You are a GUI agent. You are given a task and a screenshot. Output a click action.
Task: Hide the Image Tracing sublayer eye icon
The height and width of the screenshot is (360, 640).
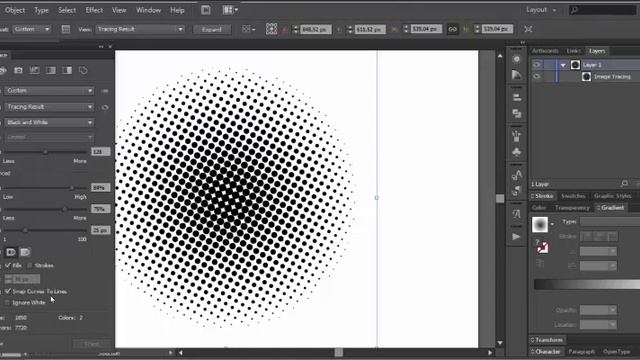[536, 76]
